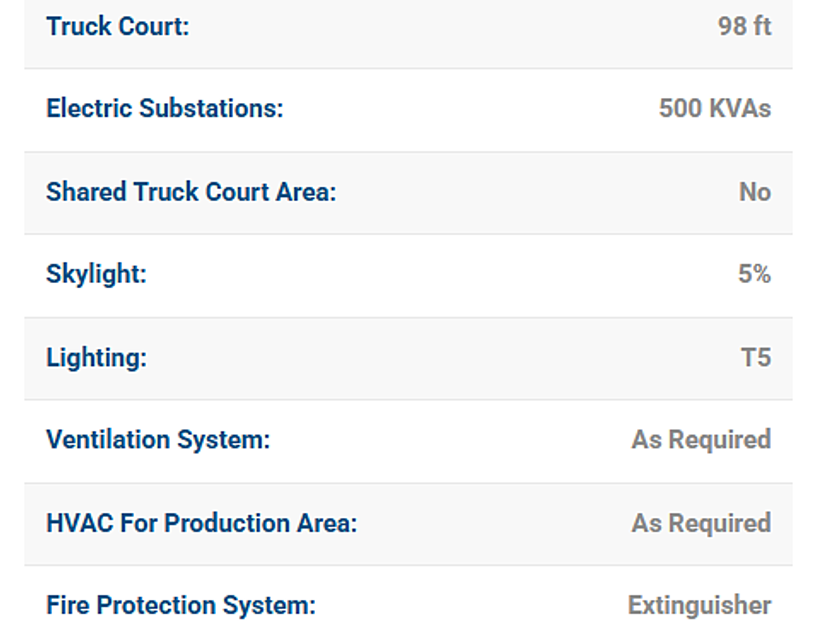Click the Fire Protection System label

[180, 606]
